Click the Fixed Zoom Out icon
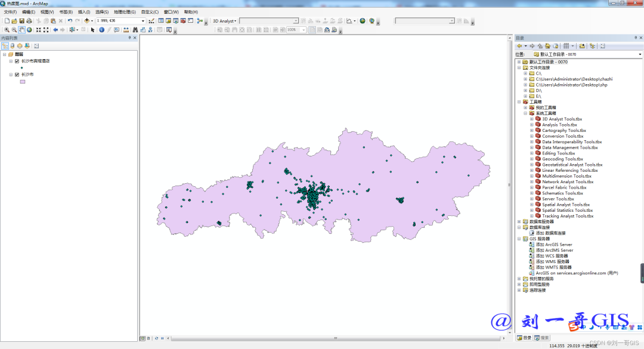The image size is (644, 349). [46, 30]
